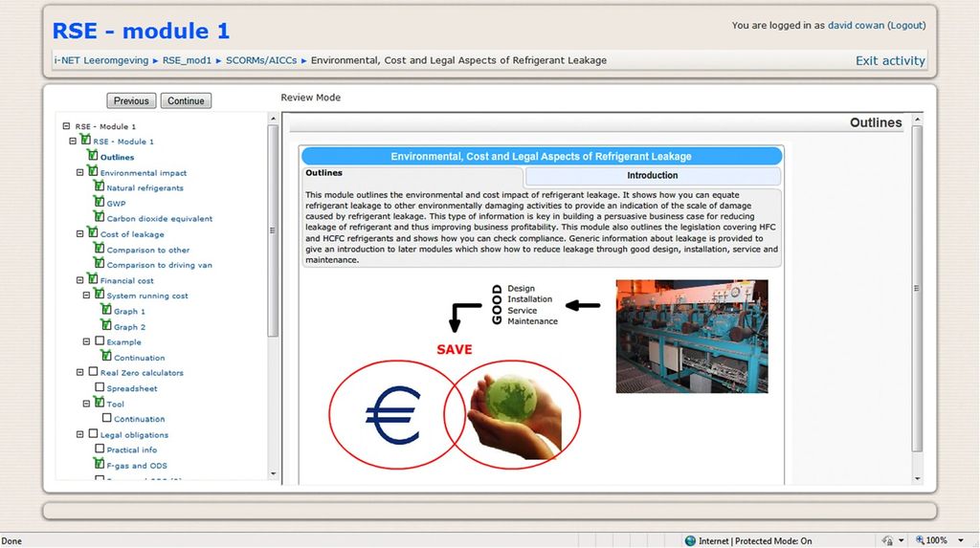980x548 pixels.
Task: Click the unchecked box beside Spreadsheet
Action: click(100, 387)
